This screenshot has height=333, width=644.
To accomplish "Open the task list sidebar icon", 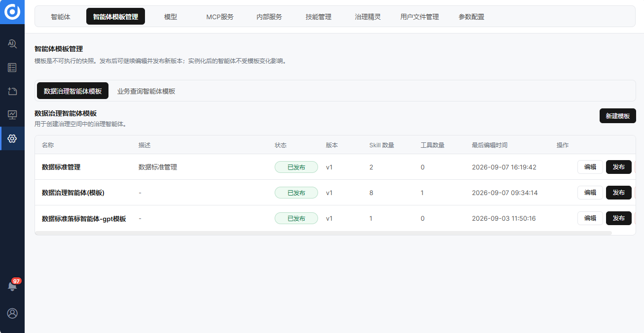I will click(x=12, y=67).
